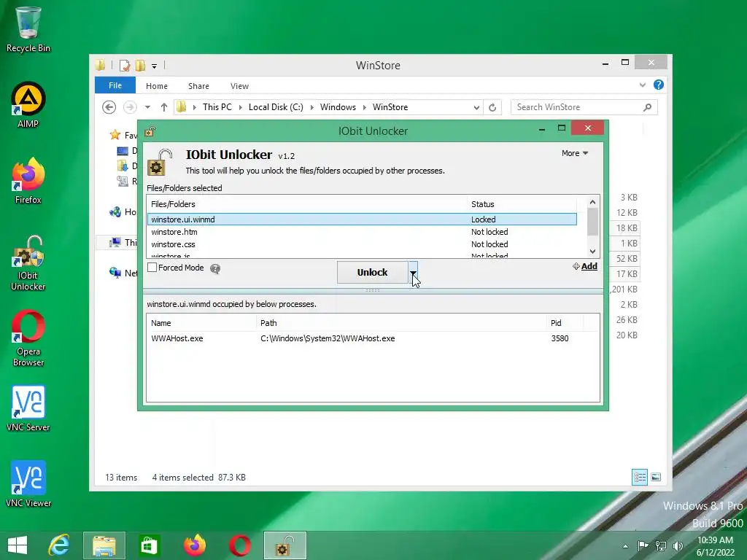Open recent locations dropdown arrow
747x560 pixels.
147,108
